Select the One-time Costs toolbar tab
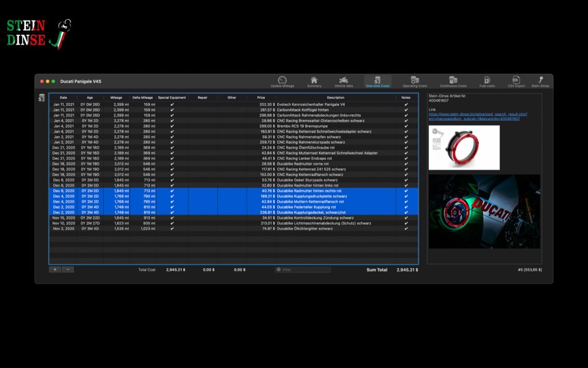 click(x=378, y=82)
